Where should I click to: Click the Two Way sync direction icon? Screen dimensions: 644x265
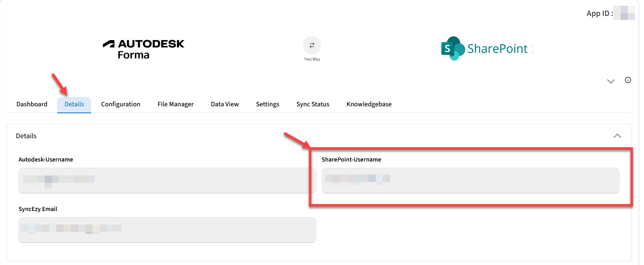(x=312, y=45)
